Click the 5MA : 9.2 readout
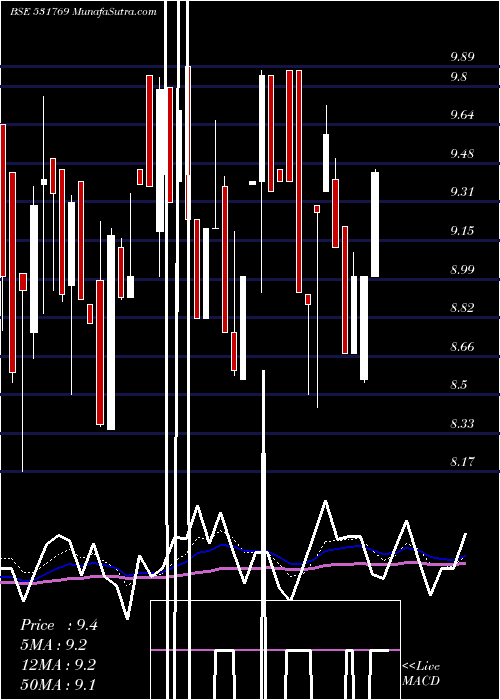The width and height of the screenshot is (500, 700). (54, 645)
